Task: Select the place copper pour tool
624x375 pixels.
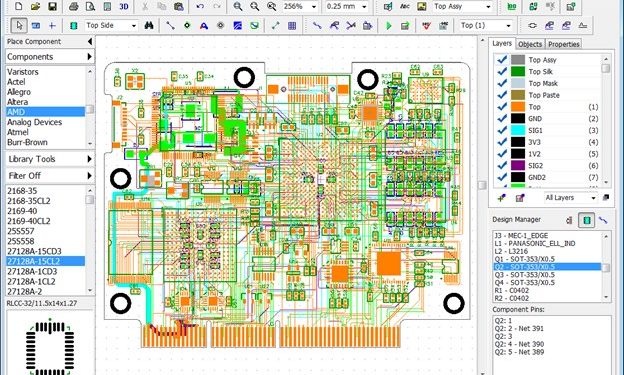Action: (237, 25)
